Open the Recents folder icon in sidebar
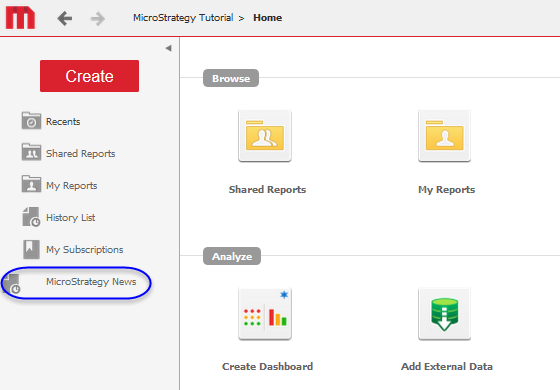Viewport: 560px width, 390px height. [x=31, y=121]
